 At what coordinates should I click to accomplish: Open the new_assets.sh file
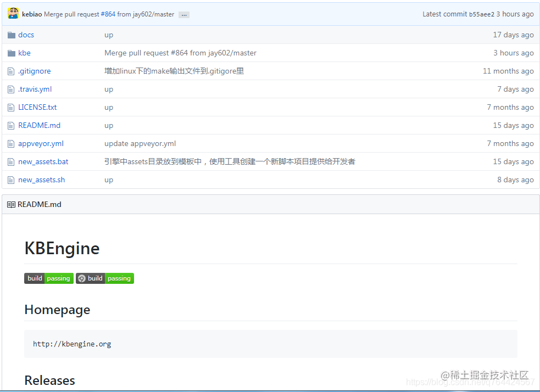coord(41,180)
